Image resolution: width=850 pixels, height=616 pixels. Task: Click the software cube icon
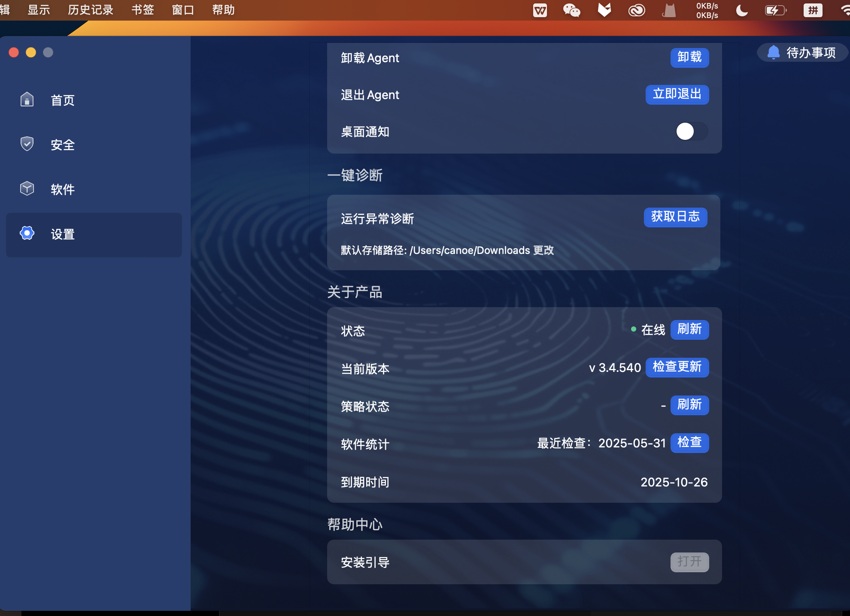pyautogui.click(x=27, y=188)
